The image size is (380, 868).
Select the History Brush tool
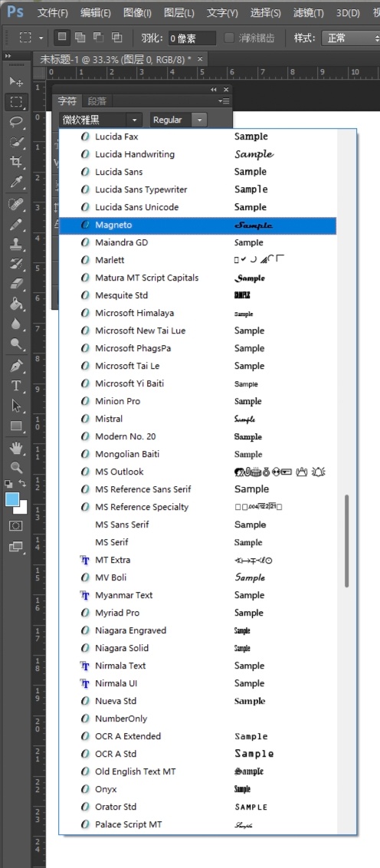click(x=16, y=264)
